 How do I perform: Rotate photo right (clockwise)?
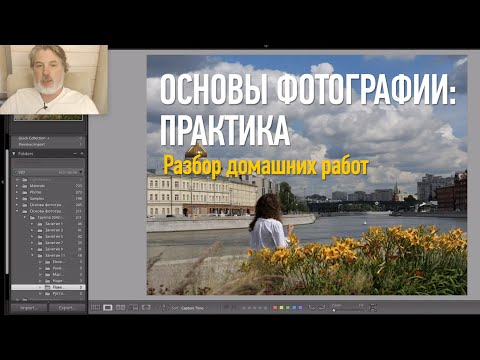pos(322,308)
